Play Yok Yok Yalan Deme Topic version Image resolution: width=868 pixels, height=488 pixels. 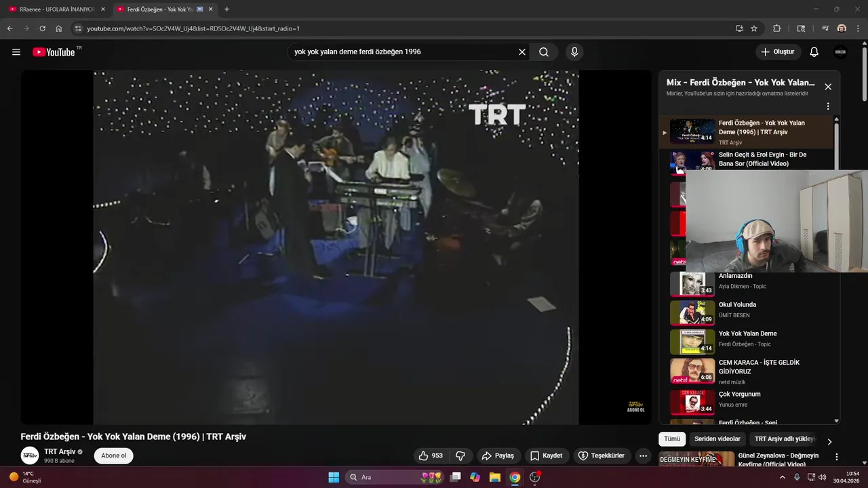[x=746, y=342]
